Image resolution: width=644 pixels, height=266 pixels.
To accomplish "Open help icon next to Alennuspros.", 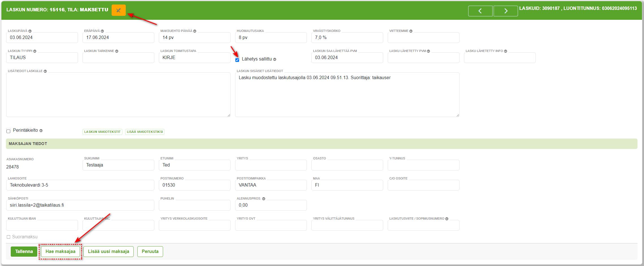I will (x=264, y=199).
